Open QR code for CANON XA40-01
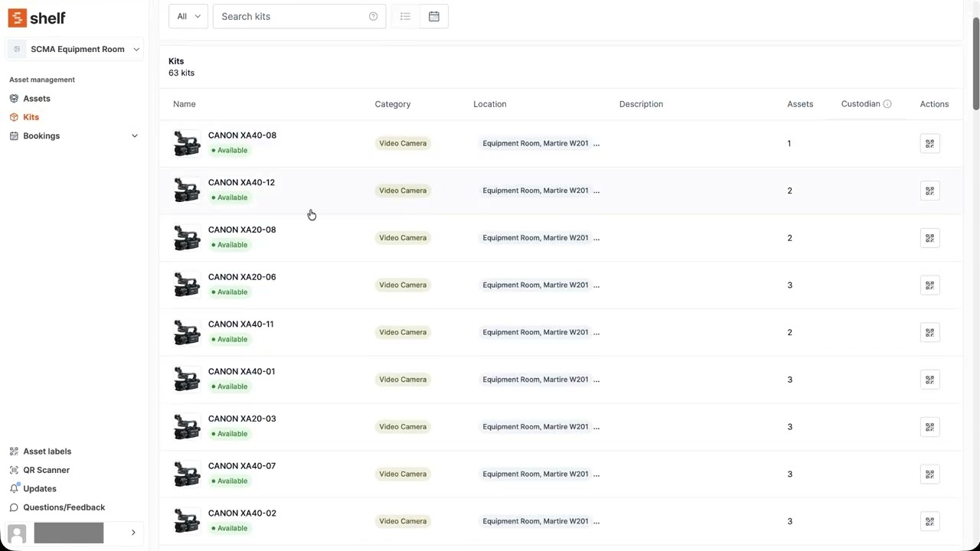This screenshot has width=980, height=551. click(x=929, y=380)
